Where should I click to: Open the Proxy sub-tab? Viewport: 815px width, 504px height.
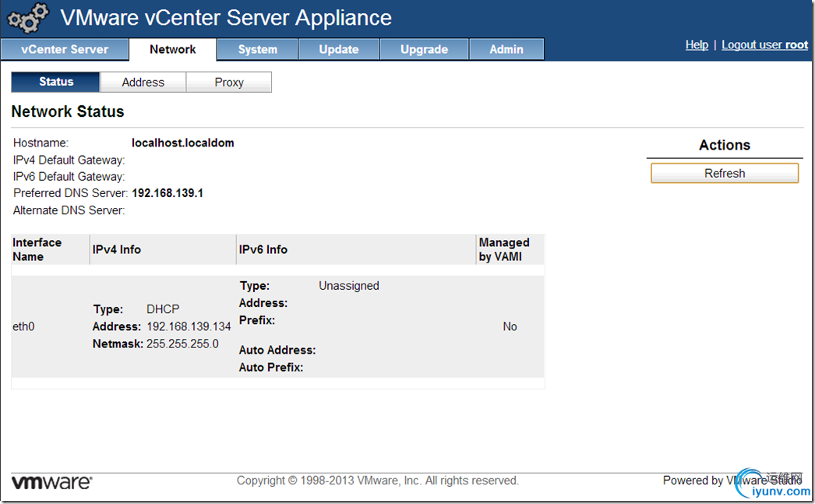(x=229, y=82)
